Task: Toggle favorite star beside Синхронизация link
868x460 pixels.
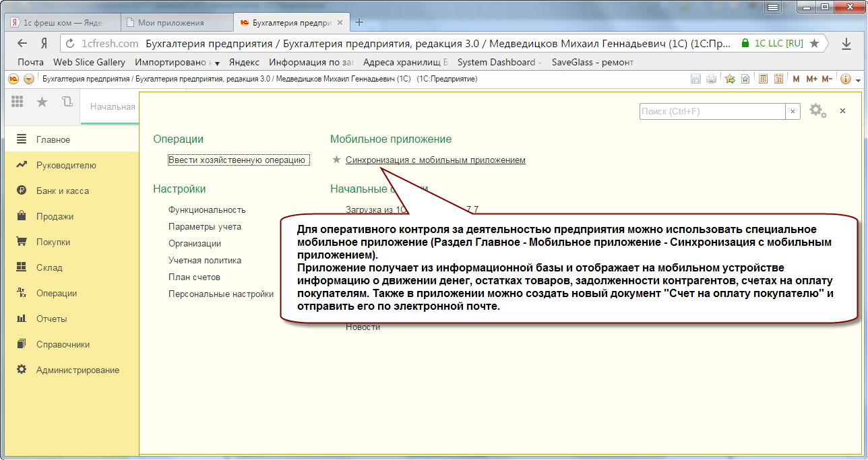Action: coord(337,160)
